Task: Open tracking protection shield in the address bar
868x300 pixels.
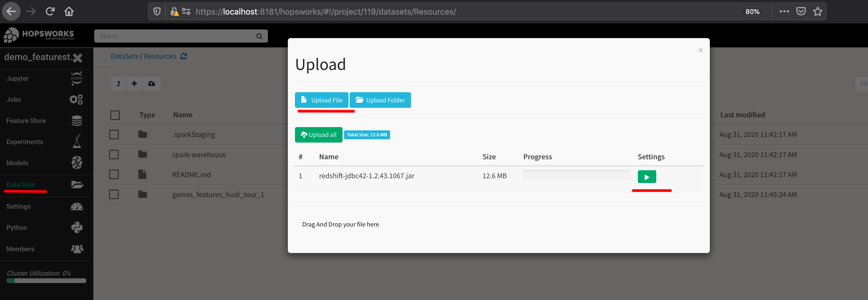Action: [x=157, y=12]
